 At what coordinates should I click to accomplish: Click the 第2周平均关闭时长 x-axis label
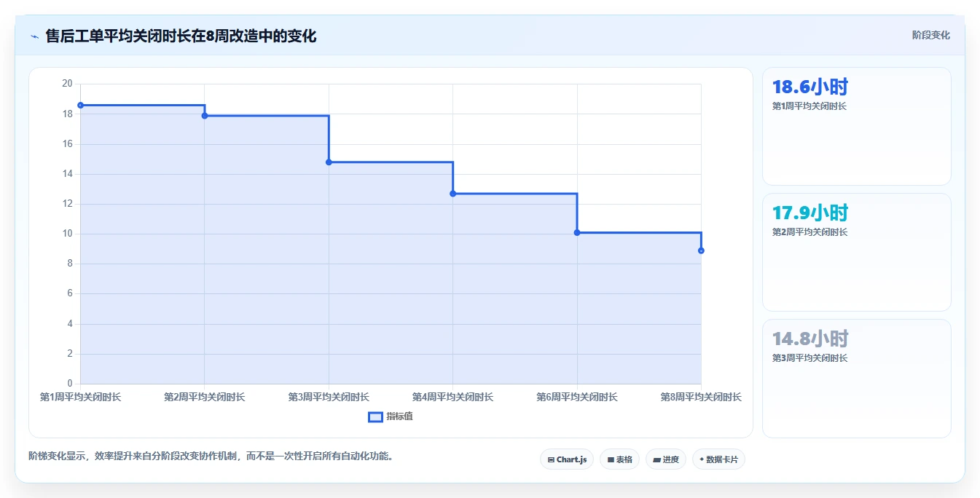point(205,397)
